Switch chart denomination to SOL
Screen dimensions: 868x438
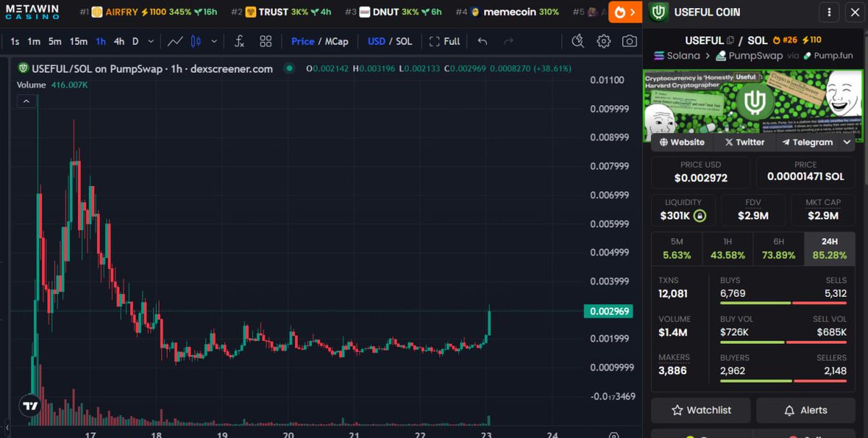click(404, 41)
